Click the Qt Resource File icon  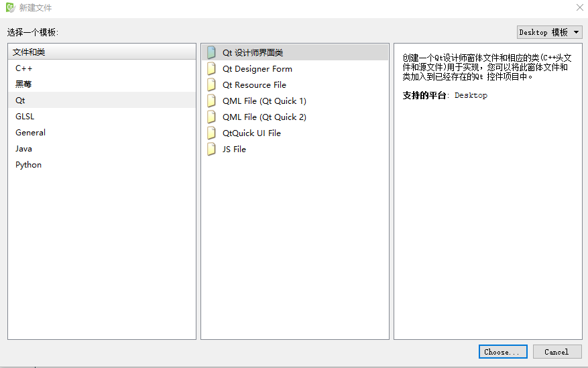(x=211, y=84)
